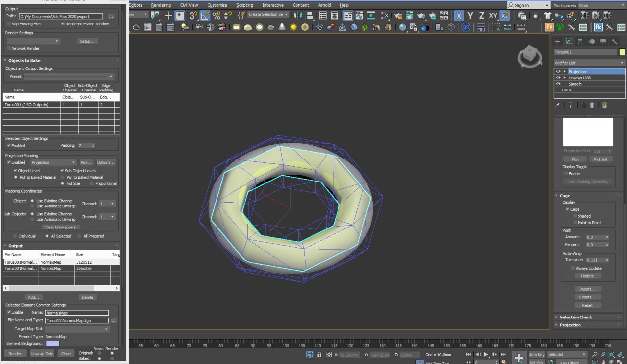Open the Projection modifier dropdown

click(x=53, y=162)
